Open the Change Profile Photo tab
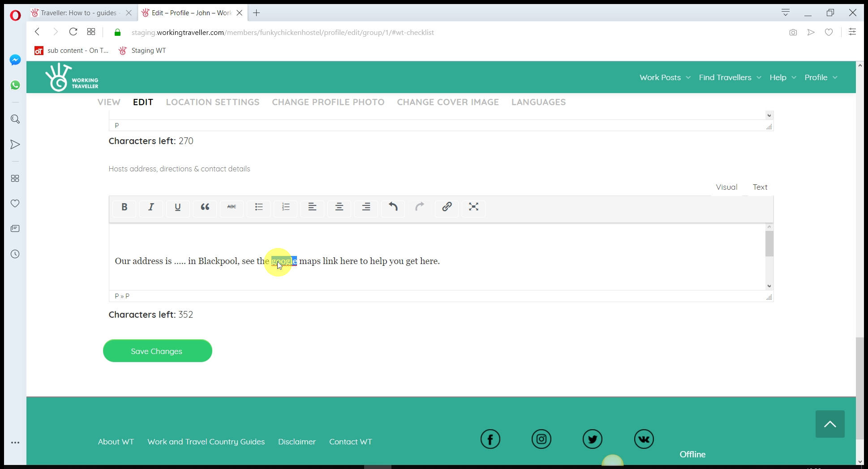Screen dimensions: 868x469 click(x=328, y=102)
